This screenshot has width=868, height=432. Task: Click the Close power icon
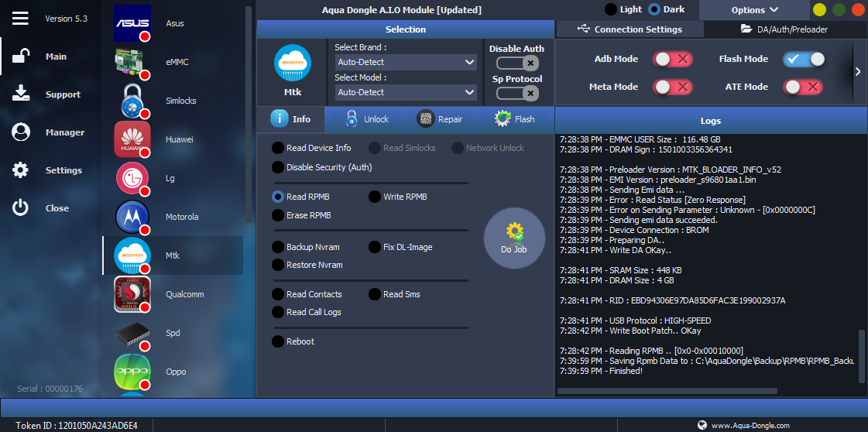(x=20, y=208)
